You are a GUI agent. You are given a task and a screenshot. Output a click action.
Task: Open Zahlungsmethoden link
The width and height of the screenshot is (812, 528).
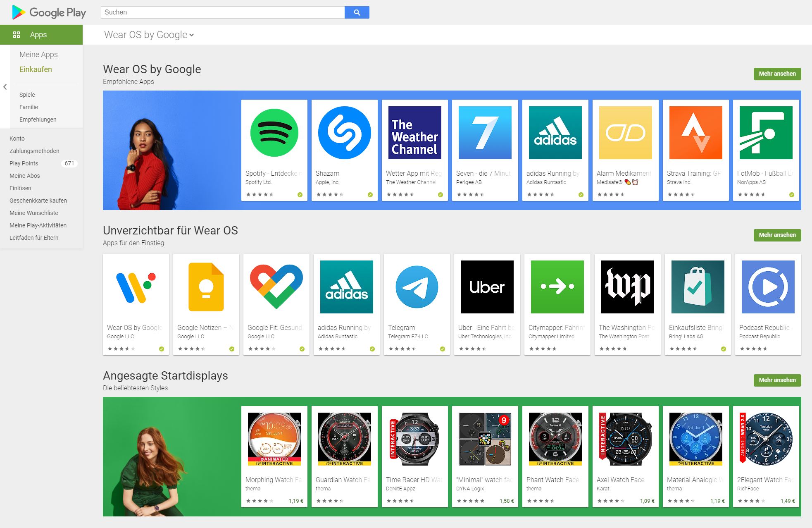34,151
